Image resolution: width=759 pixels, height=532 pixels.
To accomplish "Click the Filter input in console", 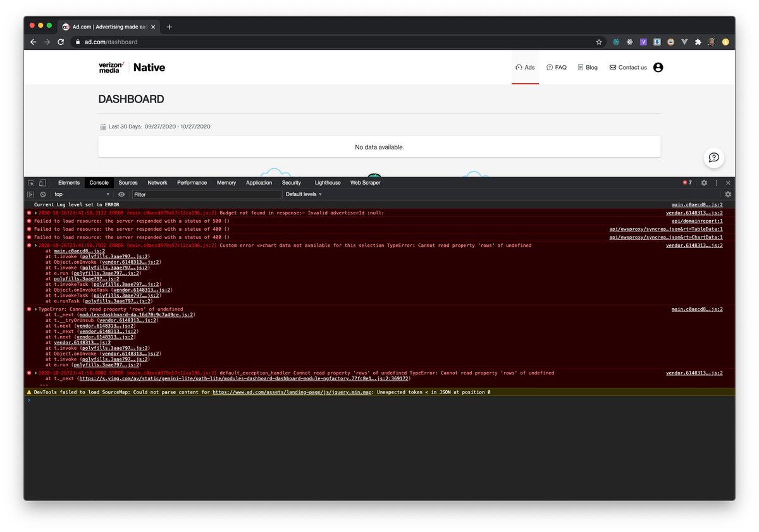I will point(207,194).
